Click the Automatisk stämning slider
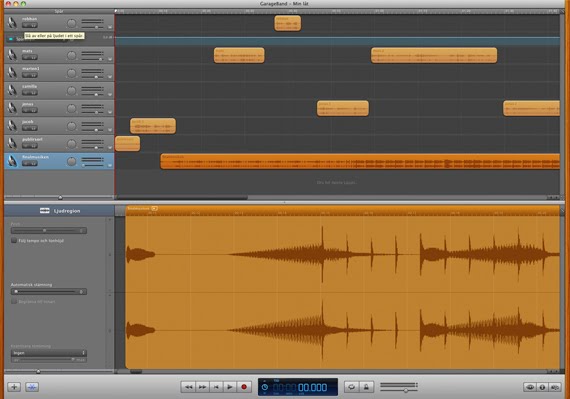The width and height of the screenshot is (570, 399). (49, 291)
